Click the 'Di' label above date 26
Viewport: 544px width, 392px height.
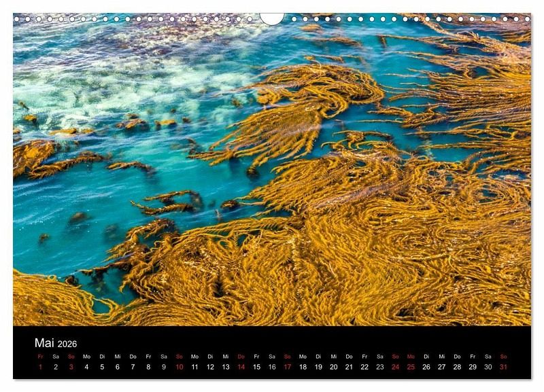(426, 356)
